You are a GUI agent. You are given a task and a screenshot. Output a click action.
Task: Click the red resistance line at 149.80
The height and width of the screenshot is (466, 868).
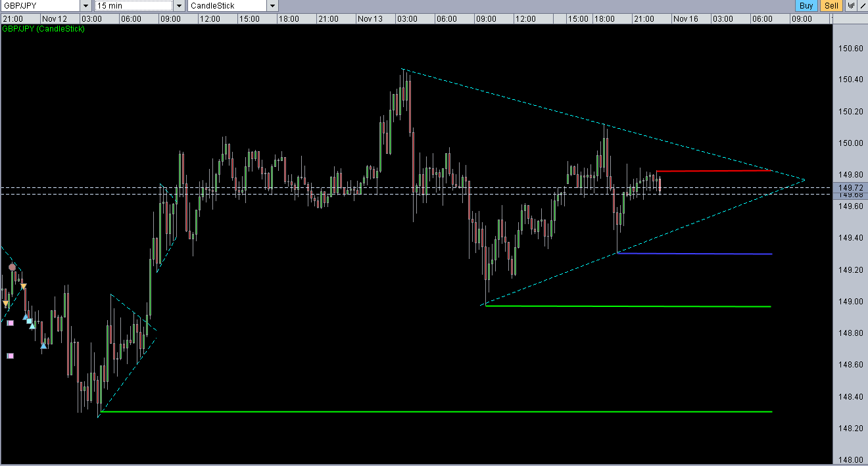point(713,171)
